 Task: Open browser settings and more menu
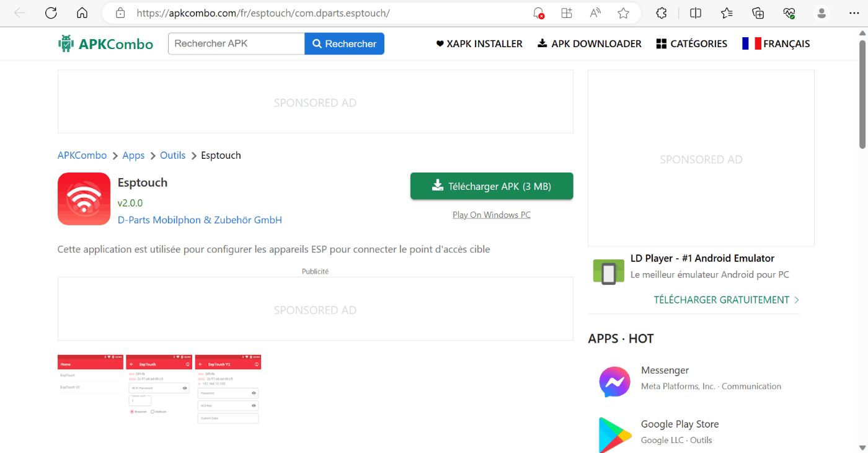854,13
